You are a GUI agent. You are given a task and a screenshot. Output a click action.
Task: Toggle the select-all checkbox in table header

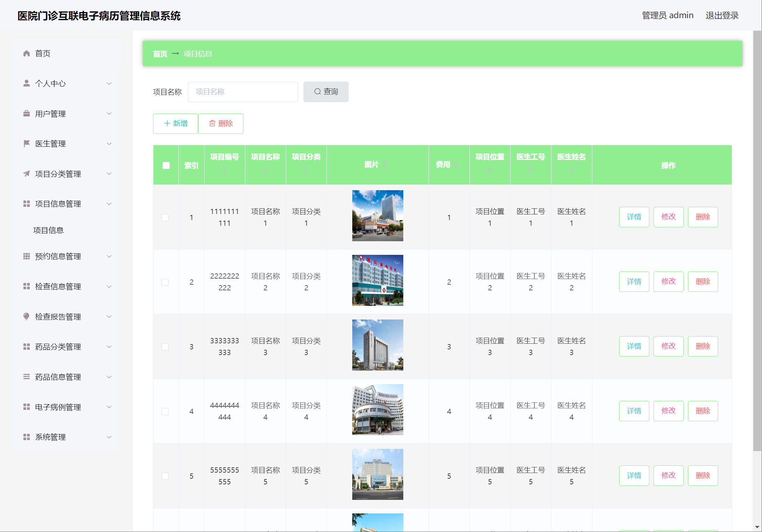point(166,165)
